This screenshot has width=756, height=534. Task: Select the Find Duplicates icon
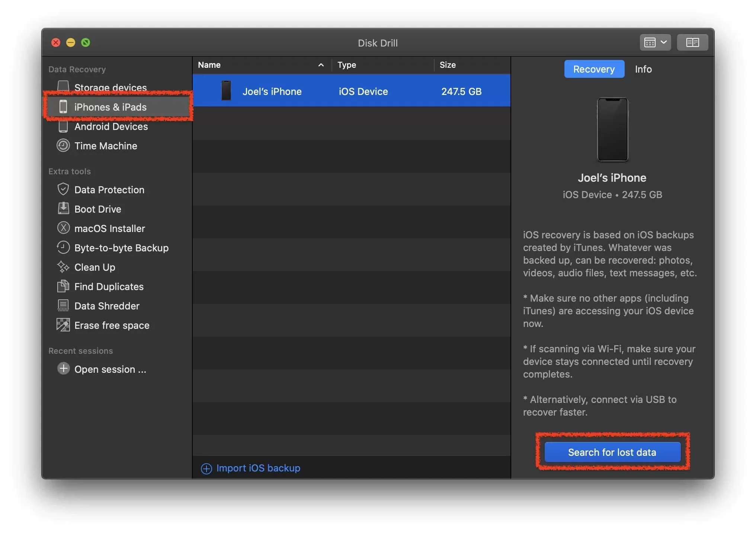coord(63,286)
